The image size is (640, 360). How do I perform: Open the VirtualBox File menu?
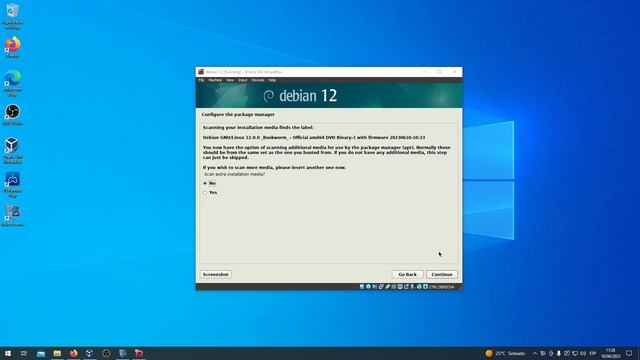201,80
